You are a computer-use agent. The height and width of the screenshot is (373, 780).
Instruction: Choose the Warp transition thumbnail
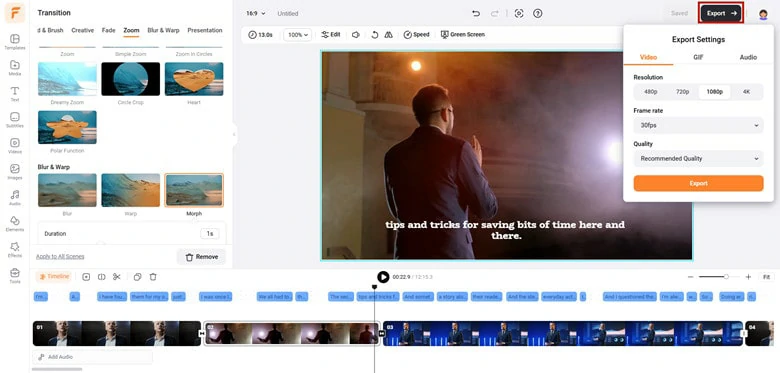[x=131, y=190]
